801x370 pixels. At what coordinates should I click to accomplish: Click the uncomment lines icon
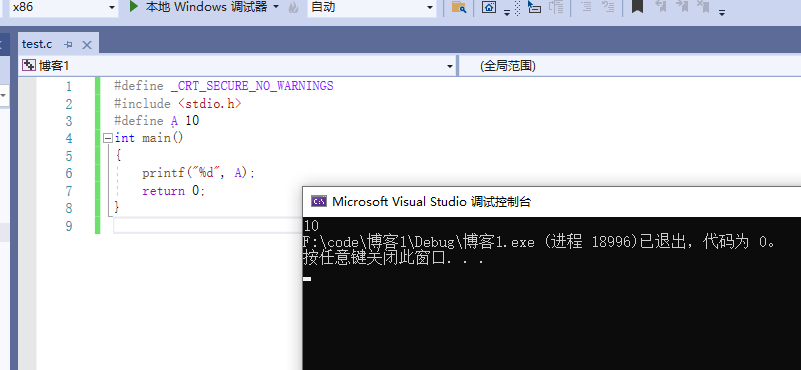tap(608, 7)
